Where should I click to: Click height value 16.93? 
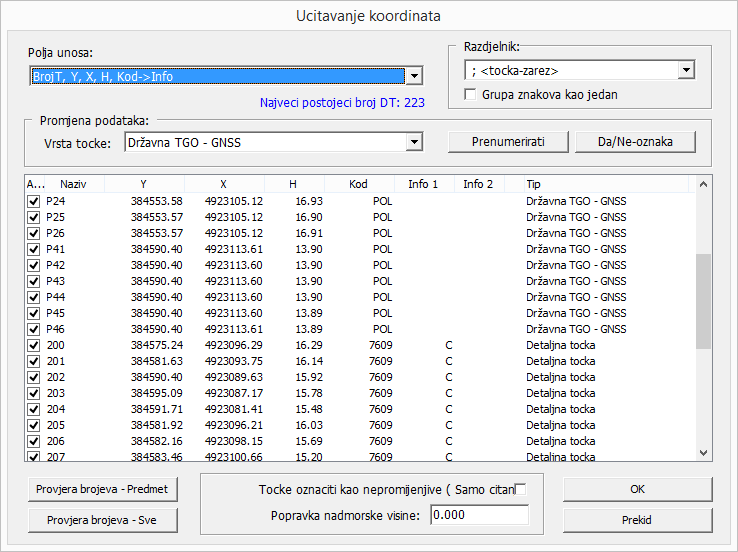[x=309, y=201]
